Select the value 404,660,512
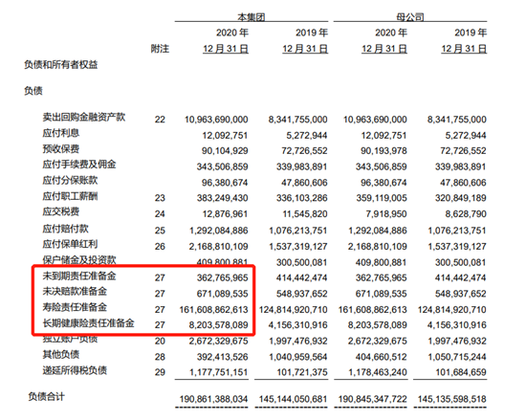526x420 pixels. (x=382, y=357)
